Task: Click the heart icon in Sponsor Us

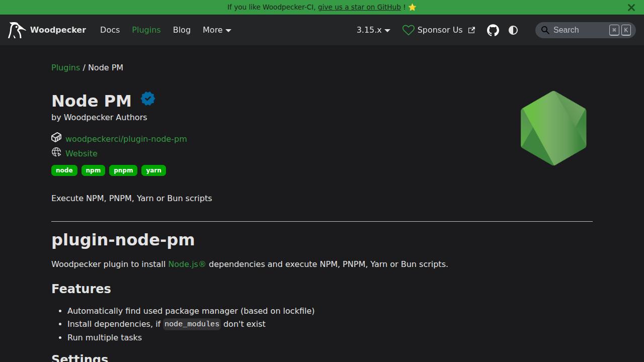Action: (x=409, y=30)
